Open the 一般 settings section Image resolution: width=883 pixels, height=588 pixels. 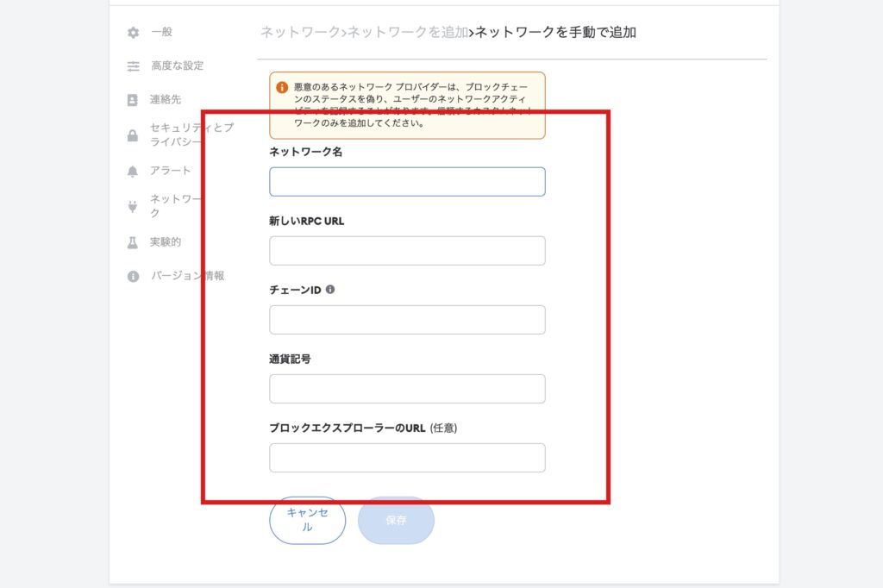tap(161, 32)
